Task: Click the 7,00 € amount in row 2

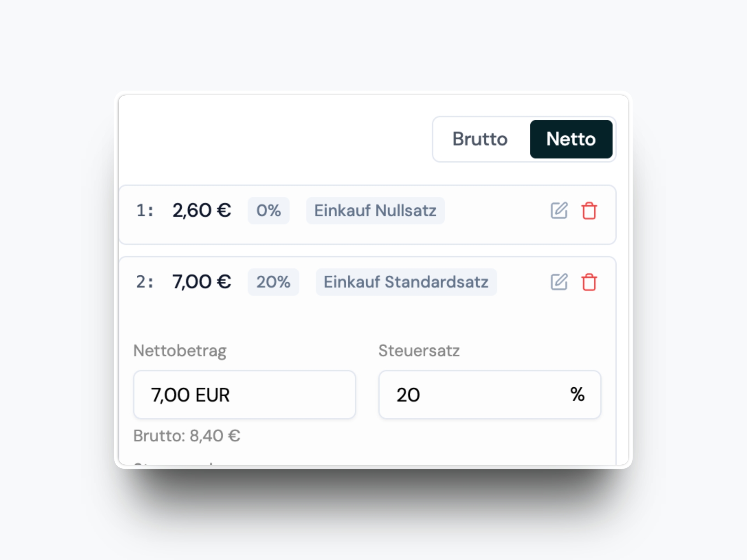Action: click(202, 282)
